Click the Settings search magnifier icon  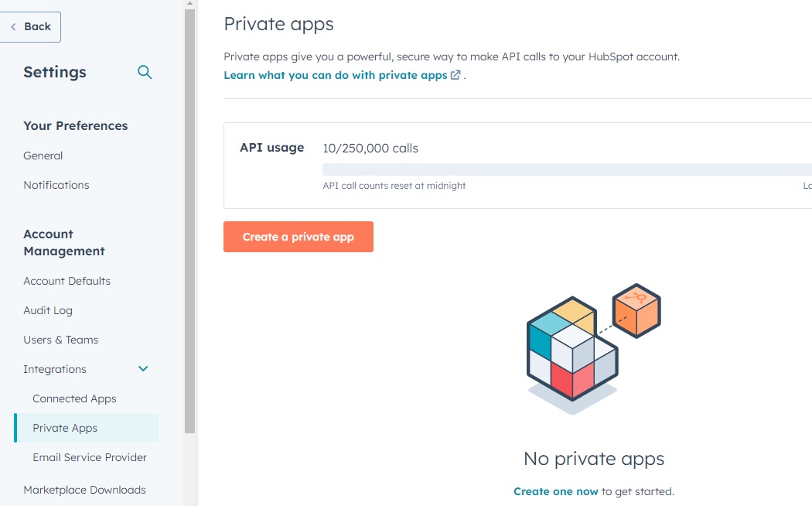tap(145, 72)
